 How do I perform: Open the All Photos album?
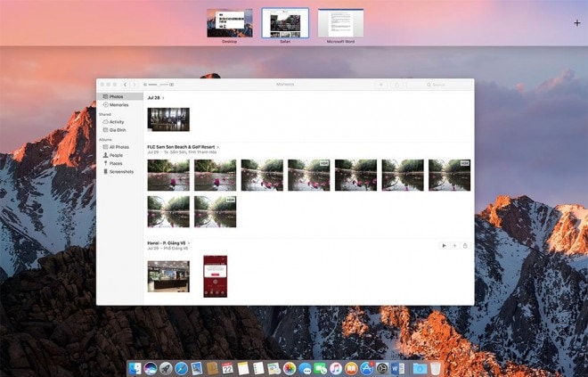tap(119, 147)
